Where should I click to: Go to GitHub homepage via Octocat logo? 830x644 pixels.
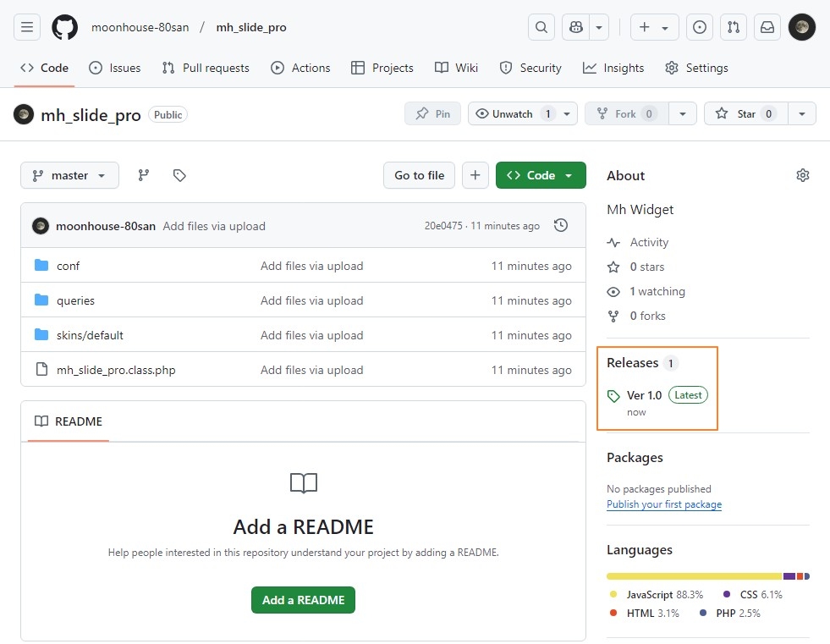coord(64,27)
